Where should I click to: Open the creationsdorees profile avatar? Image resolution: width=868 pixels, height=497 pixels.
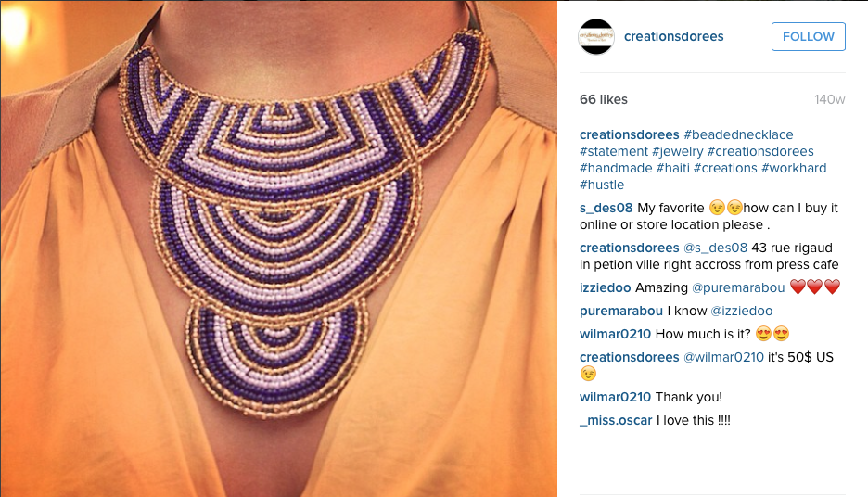tap(596, 36)
